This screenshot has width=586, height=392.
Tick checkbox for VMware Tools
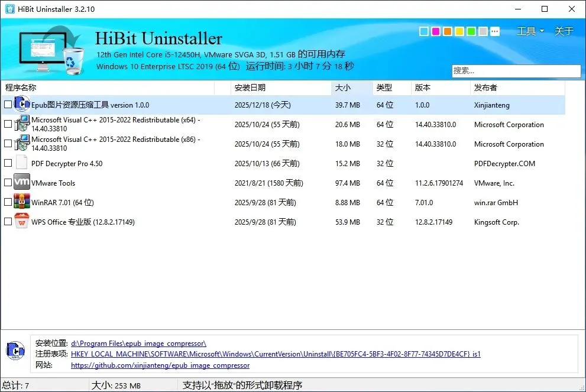[8, 182]
